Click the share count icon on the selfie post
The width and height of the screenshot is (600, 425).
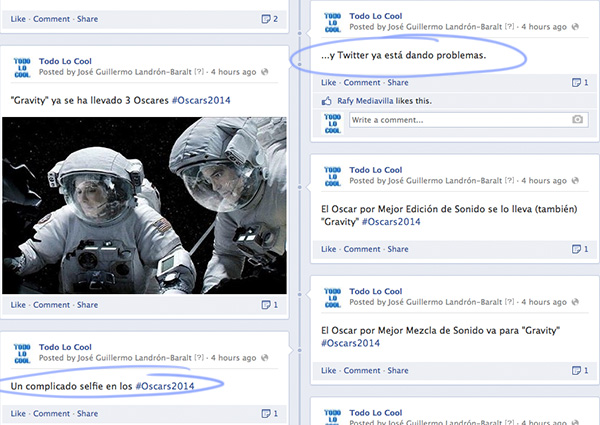click(x=266, y=414)
